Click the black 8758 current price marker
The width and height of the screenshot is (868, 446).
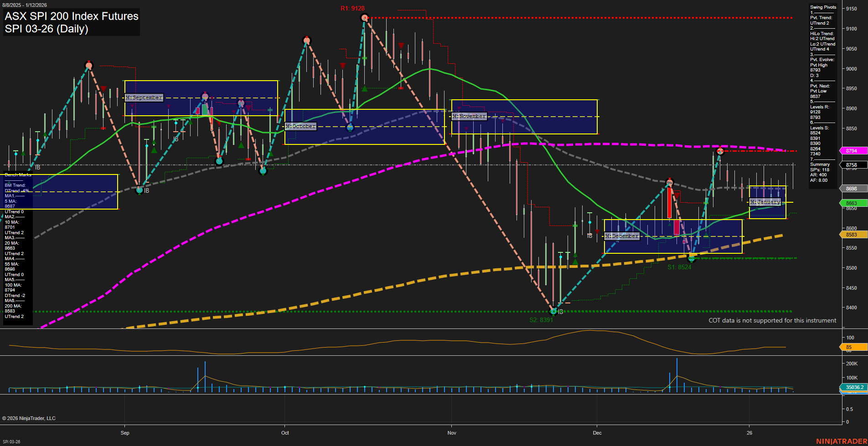852,165
